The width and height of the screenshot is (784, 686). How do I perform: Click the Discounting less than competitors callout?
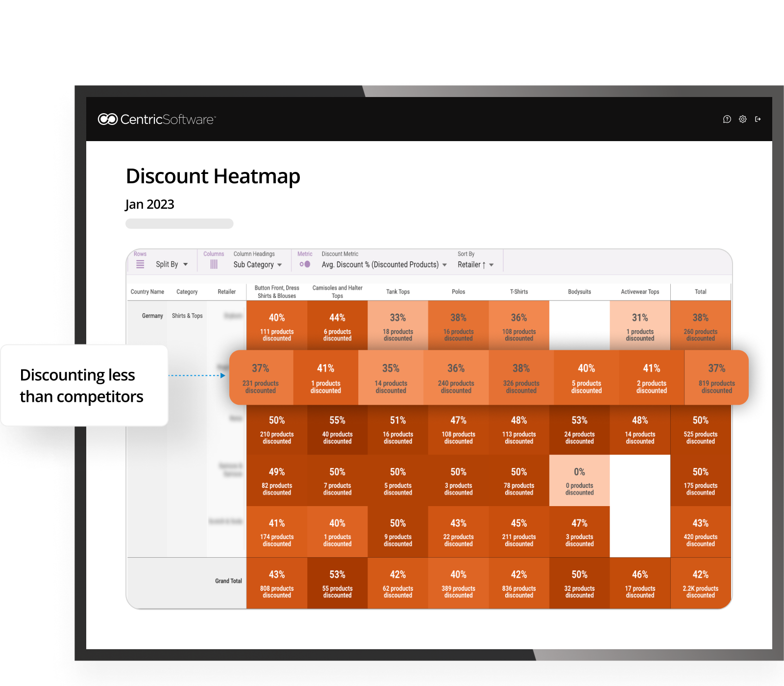pos(84,386)
